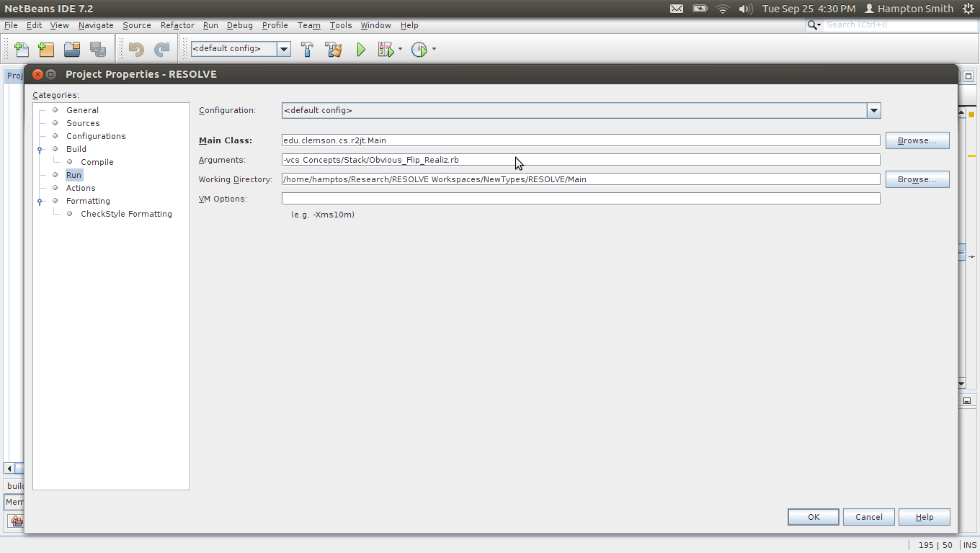The width and height of the screenshot is (980, 553).
Task: Click the New Project toolbar icon
Action: tap(46, 50)
